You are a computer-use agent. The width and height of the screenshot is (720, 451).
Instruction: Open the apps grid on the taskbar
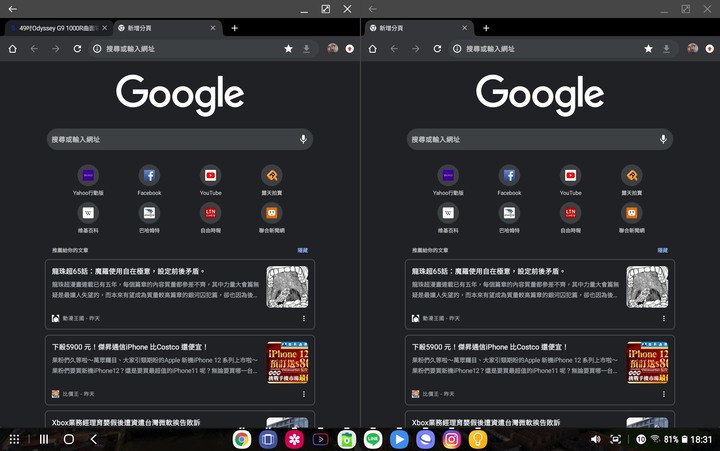click(14, 440)
